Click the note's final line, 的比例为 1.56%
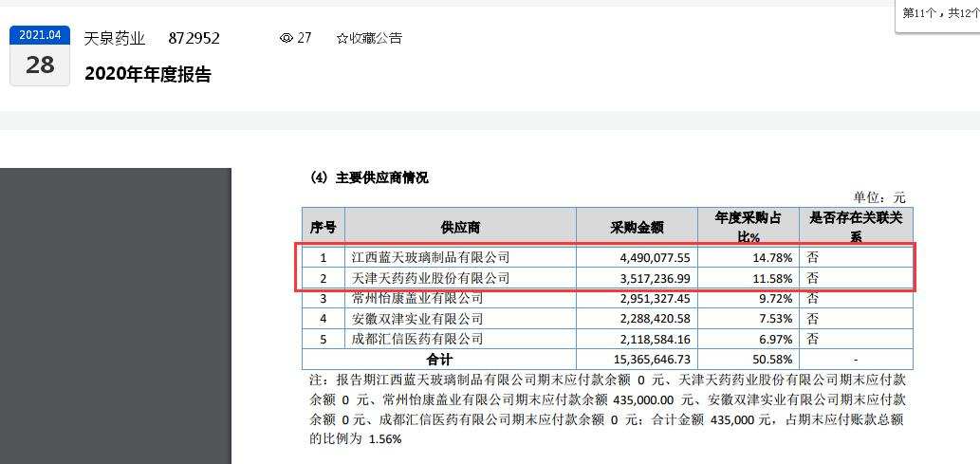Screen dimensions: 980x464 (355, 439)
